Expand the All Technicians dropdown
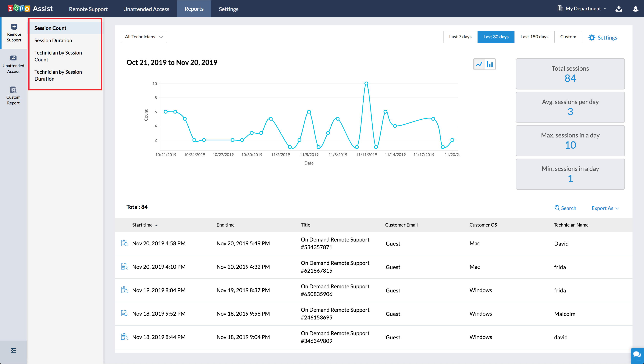This screenshot has width=644, height=364. (144, 37)
